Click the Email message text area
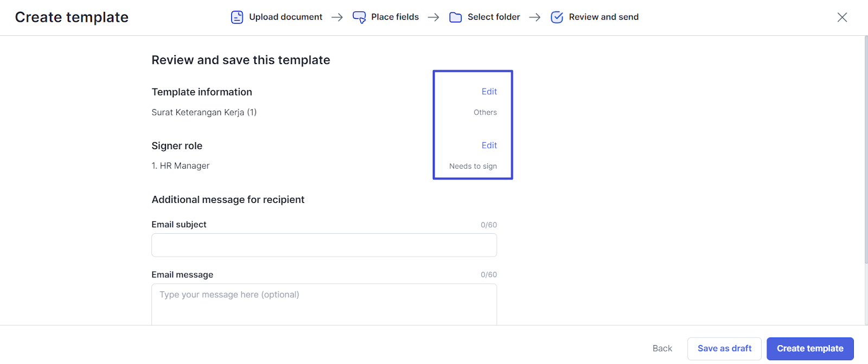This screenshot has width=868, height=364. (324, 304)
